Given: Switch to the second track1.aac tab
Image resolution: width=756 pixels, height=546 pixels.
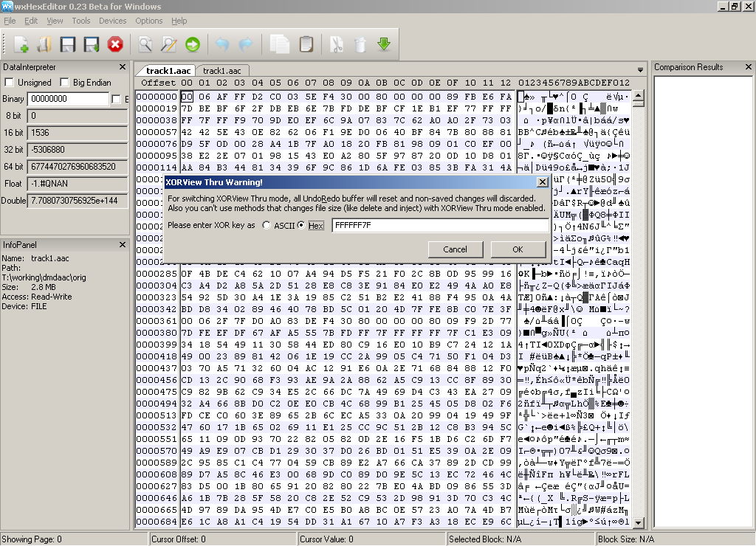Looking at the screenshot, I should click(222, 71).
